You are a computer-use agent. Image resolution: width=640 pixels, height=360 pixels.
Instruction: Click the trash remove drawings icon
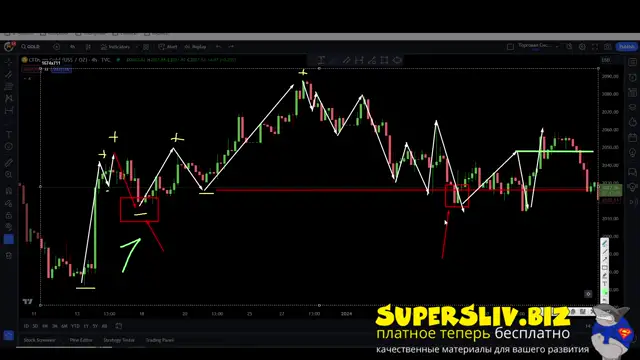pos(9,256)
